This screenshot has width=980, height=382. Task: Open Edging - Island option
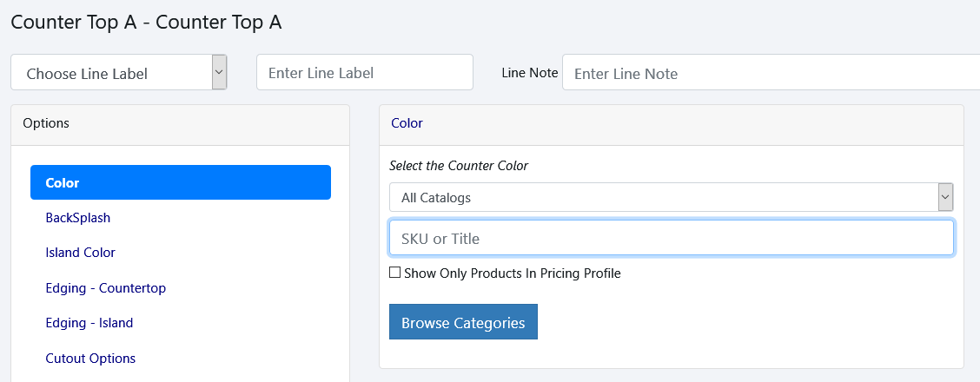[89, 323]
